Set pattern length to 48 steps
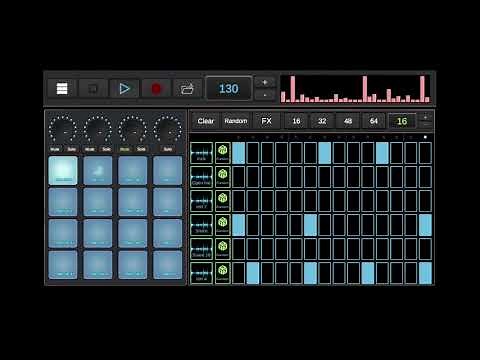The width and height of the screenshot is (480, 360). tap(348, 121)
